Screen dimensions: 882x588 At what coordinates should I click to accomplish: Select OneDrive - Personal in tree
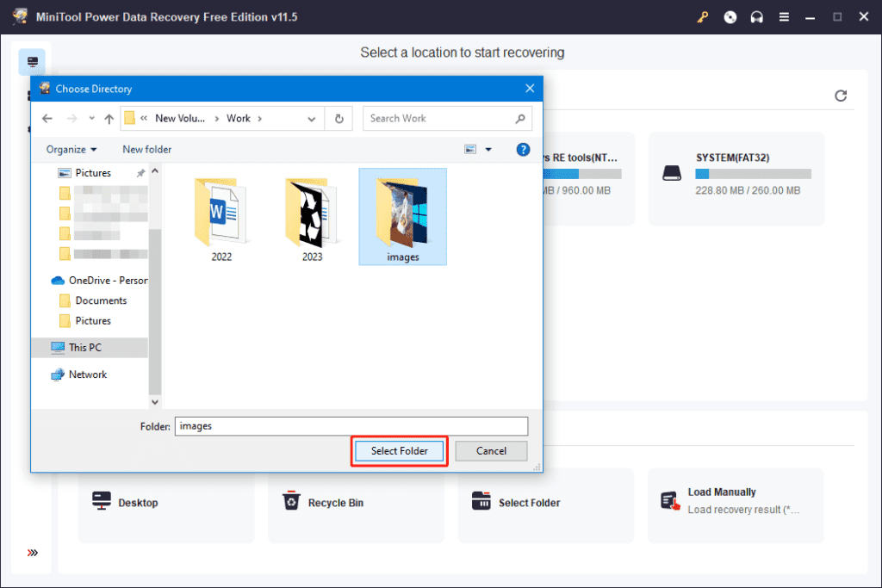point(100,281)
